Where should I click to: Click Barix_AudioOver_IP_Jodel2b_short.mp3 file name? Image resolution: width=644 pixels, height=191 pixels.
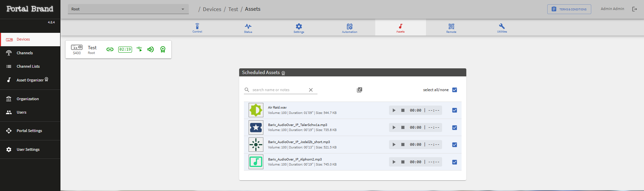299,142
